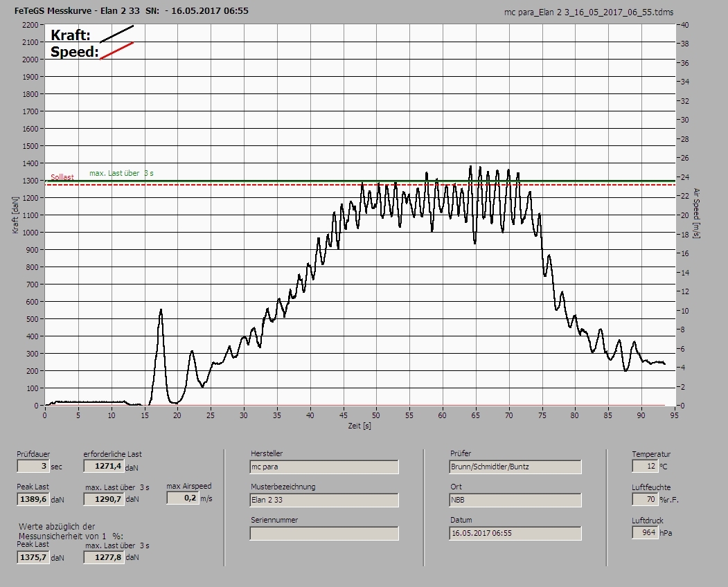Click the FeTeGS Messkurve chart title
The width and height of the screenshot is (728, 587).
[x=132, y=10]
